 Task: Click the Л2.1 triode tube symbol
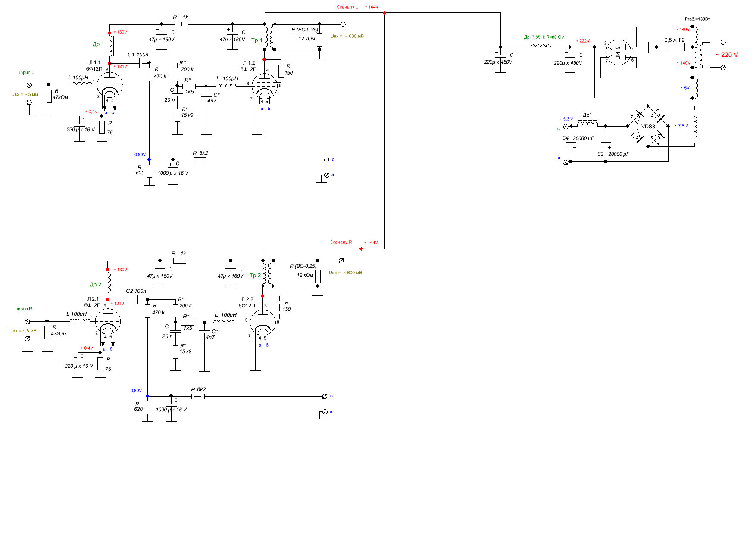tap(107, 322)
